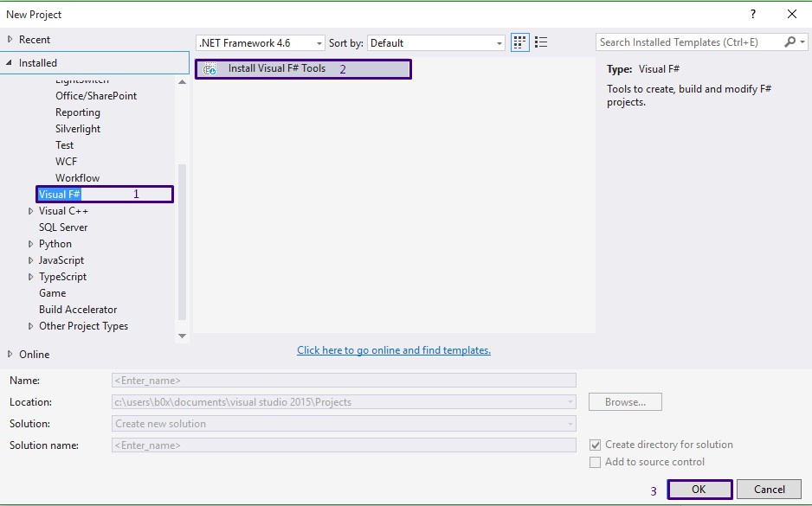This screenshot has width=812, height=506.
Task: Click inside the Name input field
Action: (344, 380)
